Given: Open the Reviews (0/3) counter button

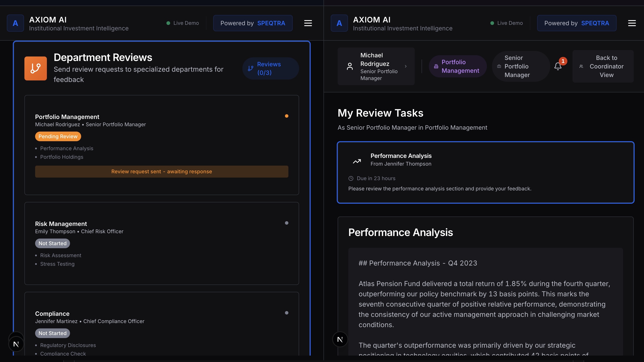Looking at the screenshot, I should 270,68.
